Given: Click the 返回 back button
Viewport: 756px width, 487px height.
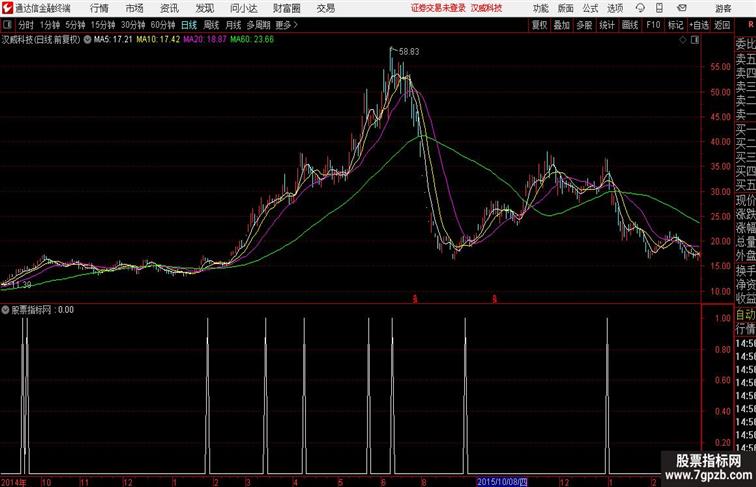Looking at the screenshot, I should pyautogui.click(x=722, y=25).
